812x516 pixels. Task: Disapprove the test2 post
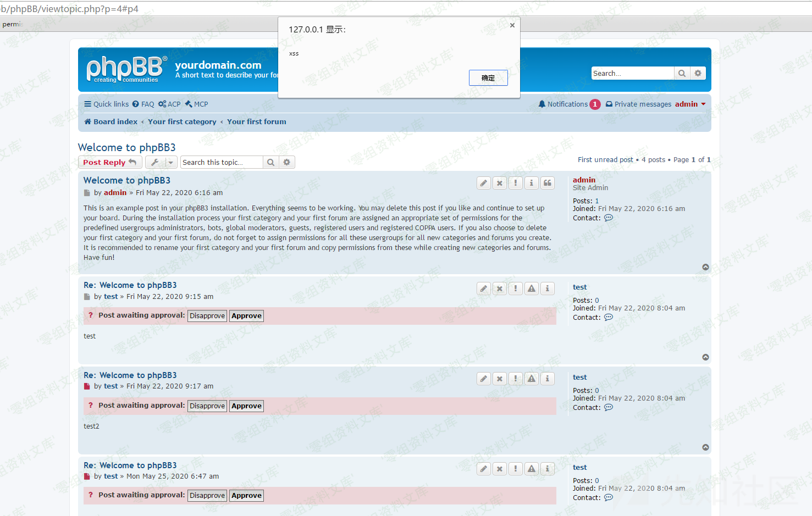207,406
